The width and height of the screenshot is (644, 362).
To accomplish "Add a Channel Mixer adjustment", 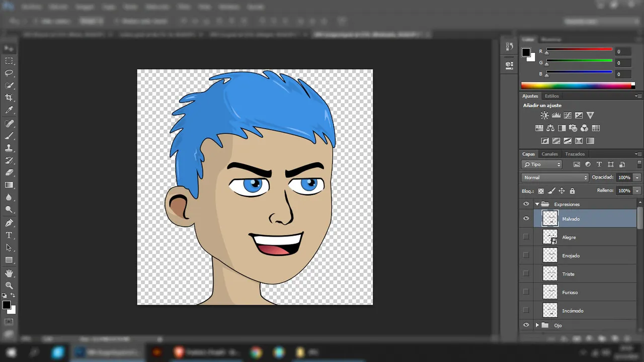I will (584, 128).
